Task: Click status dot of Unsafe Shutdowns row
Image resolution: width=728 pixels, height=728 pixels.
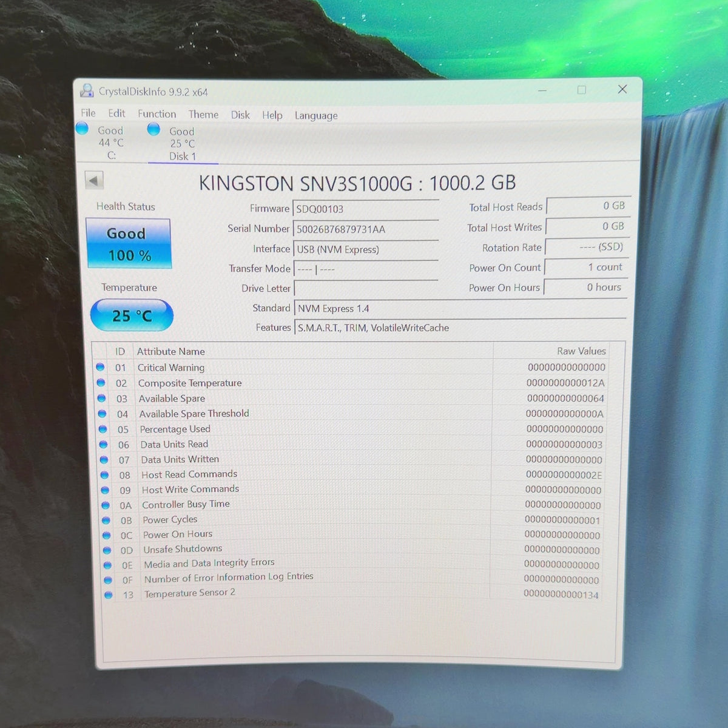Action: click(107, 550)
